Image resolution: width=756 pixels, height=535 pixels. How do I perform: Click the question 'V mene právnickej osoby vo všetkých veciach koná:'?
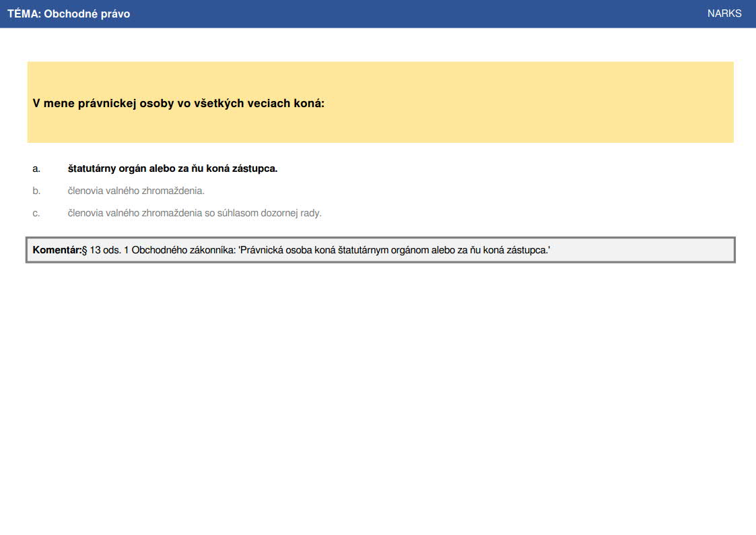tap(178, 103)
